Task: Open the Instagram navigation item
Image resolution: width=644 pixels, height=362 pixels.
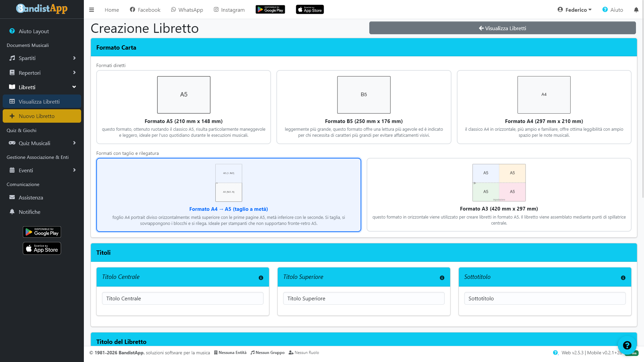Action: (229, 10)
